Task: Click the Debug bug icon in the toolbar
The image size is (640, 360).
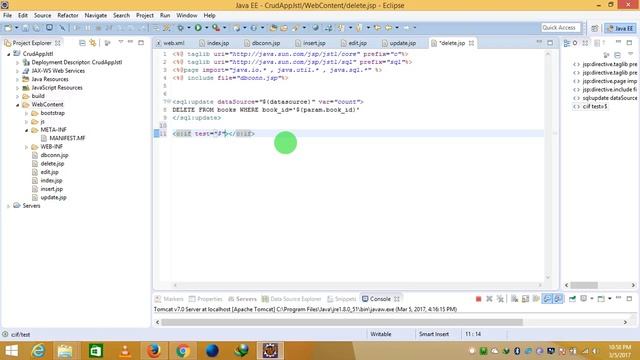Action: (x=180, y=28)
